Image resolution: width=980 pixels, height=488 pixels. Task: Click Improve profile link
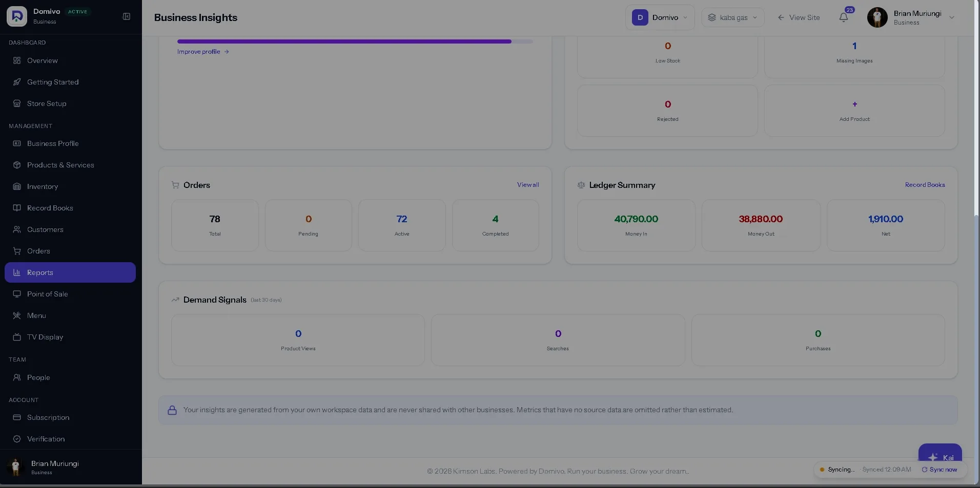203,52
